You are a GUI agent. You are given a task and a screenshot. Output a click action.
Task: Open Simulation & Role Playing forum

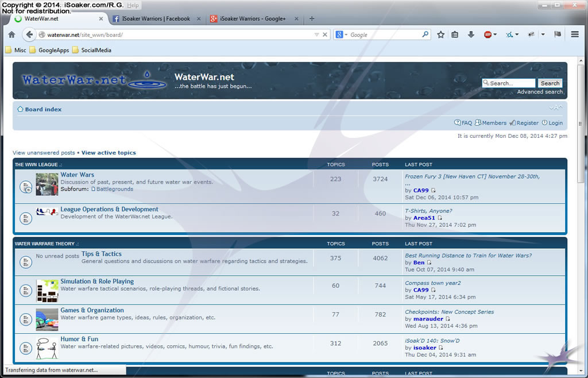coord(97,281)
